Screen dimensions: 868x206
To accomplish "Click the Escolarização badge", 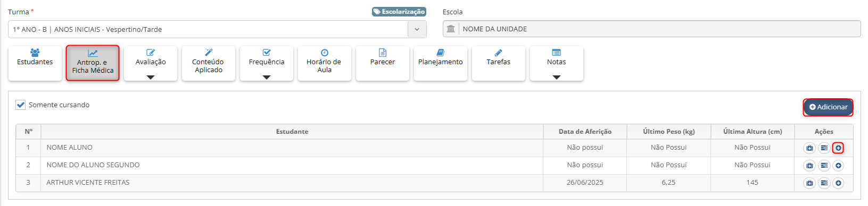I will (399, 12).
